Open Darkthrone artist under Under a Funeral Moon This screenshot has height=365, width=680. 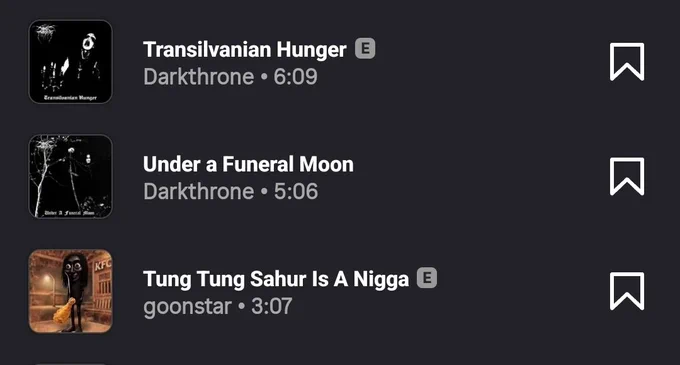tap(199, 191)
